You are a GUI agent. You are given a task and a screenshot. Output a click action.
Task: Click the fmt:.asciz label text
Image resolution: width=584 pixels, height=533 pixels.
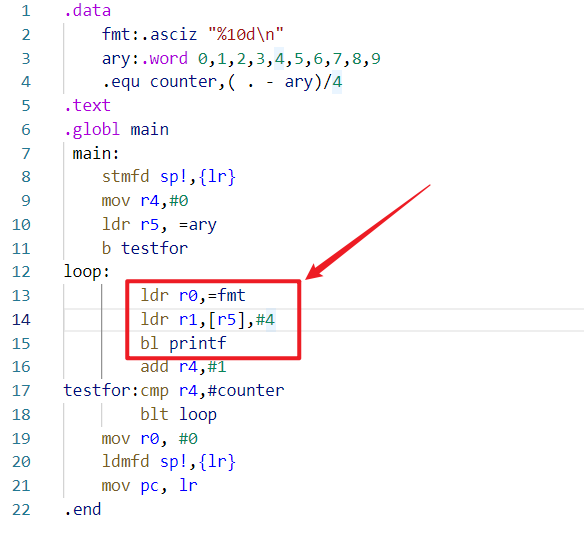point(149,35)
